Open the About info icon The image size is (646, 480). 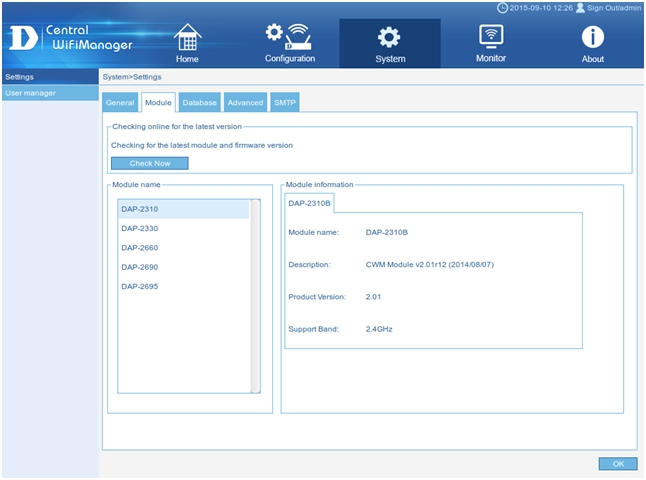(x=593, y=37)
